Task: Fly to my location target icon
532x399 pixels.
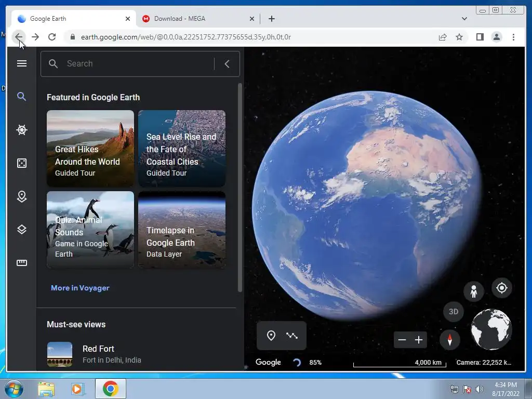Action: point(502,288)
